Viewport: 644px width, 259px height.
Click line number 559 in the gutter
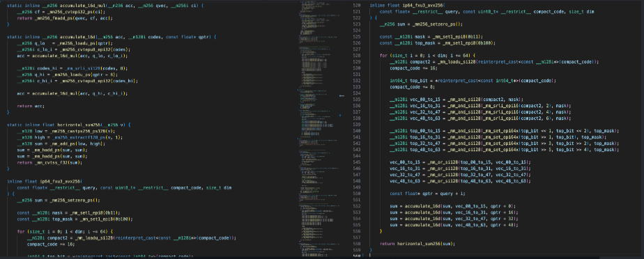357,250
